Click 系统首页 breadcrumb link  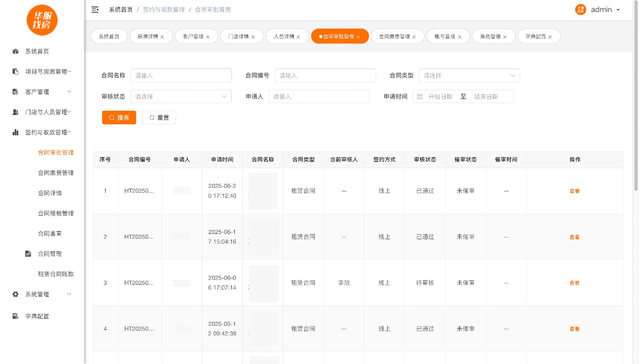click(x=121, y=10)
